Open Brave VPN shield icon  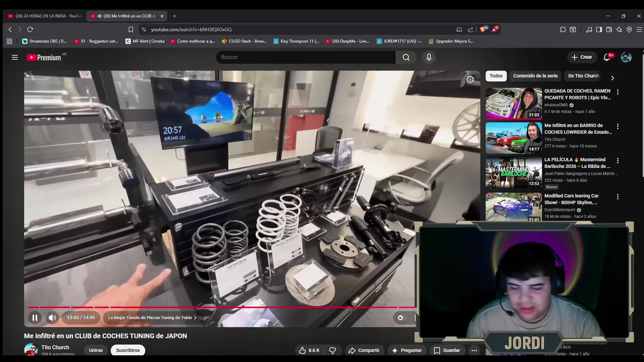click(x=629, y=30)
